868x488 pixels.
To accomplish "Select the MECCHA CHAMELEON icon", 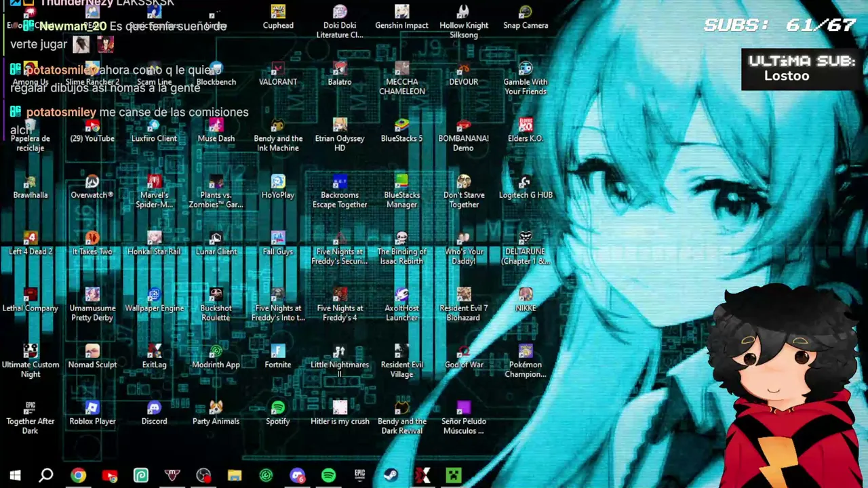I will click(402, 79).
